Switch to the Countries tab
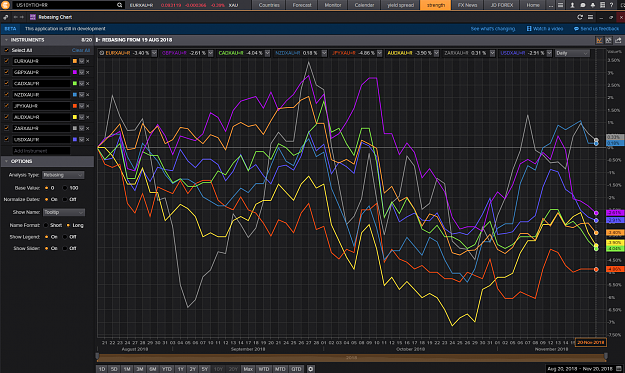 click(x=269, y=5)
